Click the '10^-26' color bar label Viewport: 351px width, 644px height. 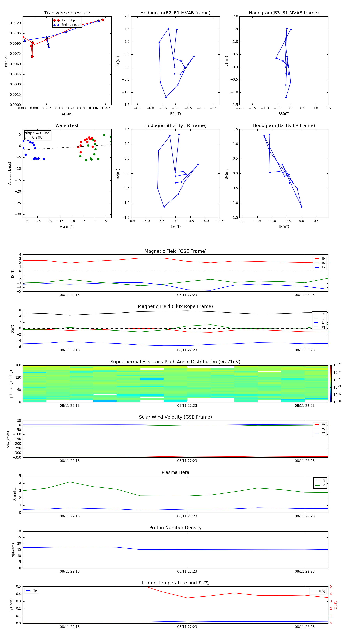pos(337,365)
